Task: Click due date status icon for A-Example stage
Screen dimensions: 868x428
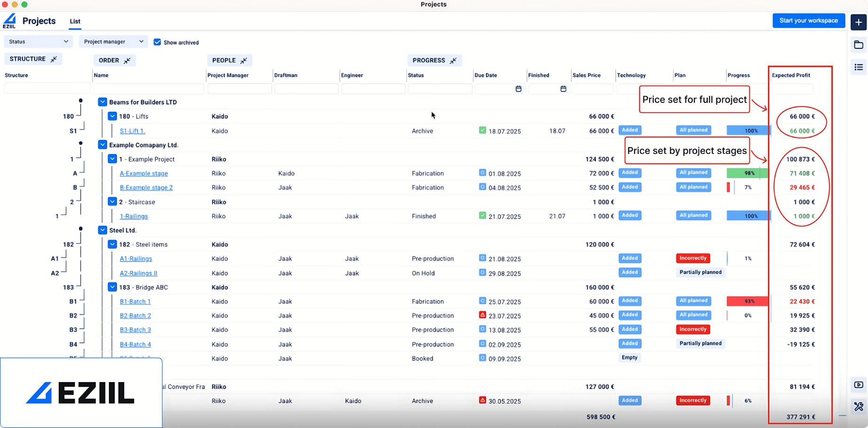Action: pyautogui.click(x=482, y=173)
